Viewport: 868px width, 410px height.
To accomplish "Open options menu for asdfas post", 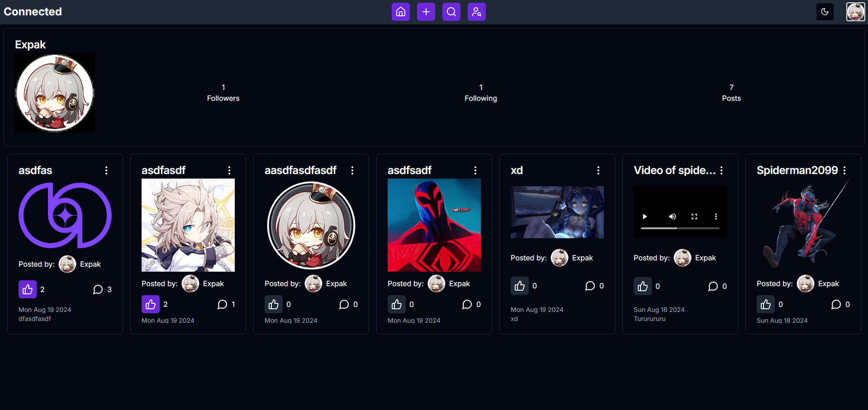I will point(106,170).
